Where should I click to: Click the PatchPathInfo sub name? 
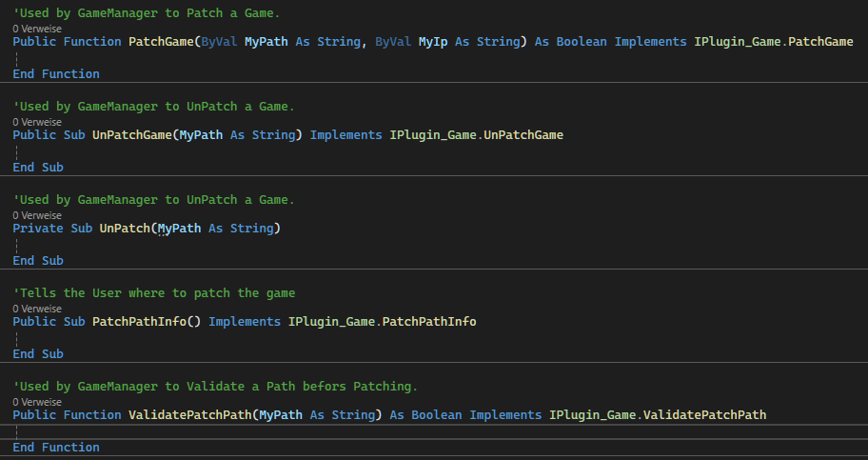(x=139, y=322)
